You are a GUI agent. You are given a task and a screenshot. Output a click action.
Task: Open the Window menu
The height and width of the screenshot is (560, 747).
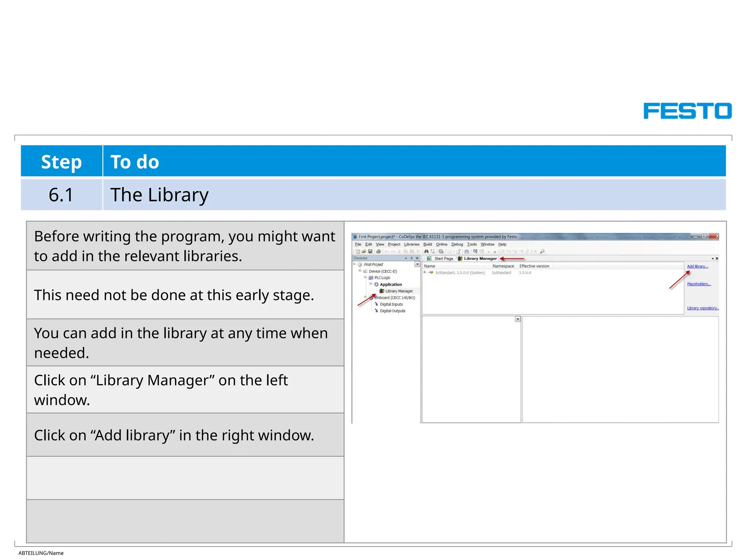point(487,244)
